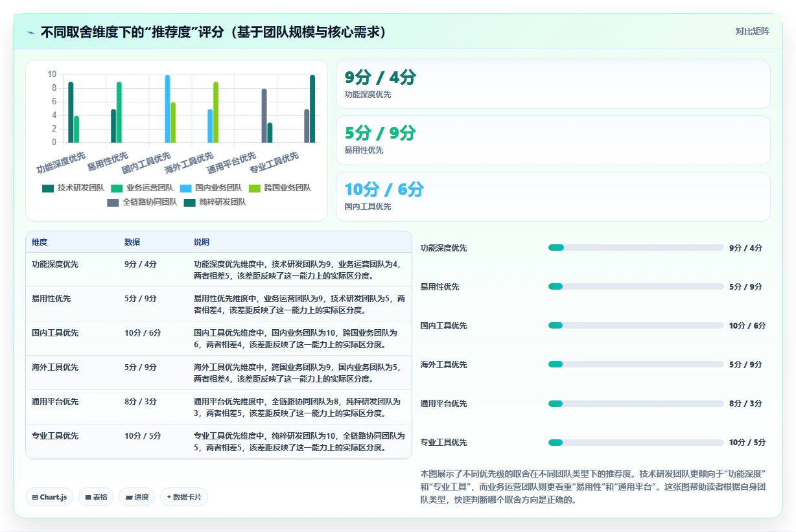This screenshot has height=532, width=796.
Task: Toggle the 技术研发团队 legend swatch
Action: coord(48,188)
